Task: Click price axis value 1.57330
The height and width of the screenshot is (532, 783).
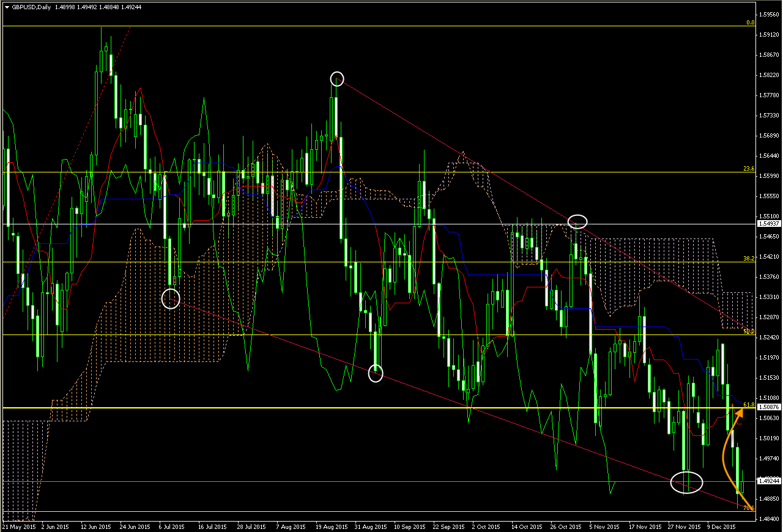Action: coord(769,115)
